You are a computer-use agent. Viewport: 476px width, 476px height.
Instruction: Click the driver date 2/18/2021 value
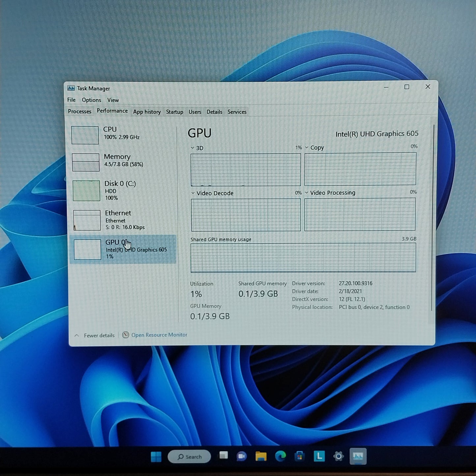tap(350, 291)
